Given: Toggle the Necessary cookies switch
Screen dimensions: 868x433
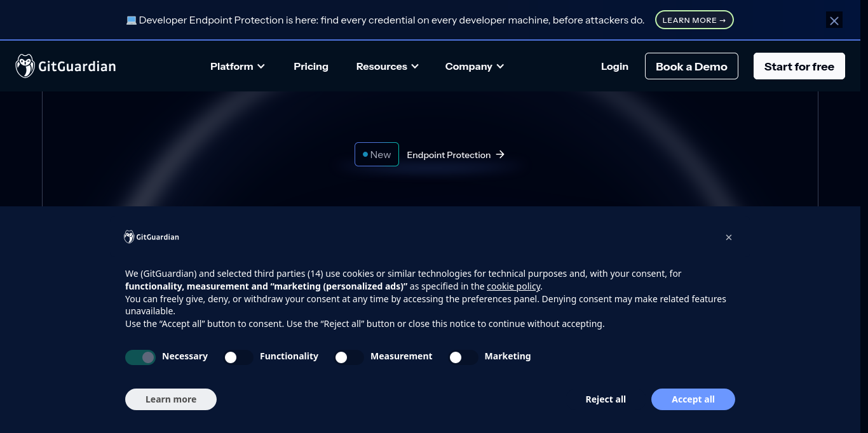Looking at the screenshot, I should tap(140, 357).
